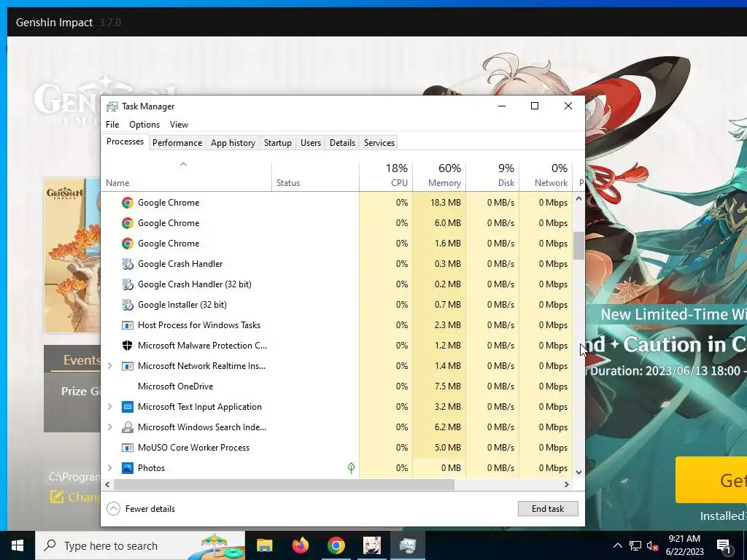Click the Task Manager title bar icon
This screenshot has height=560, width=747.
[x=112, y=106]
